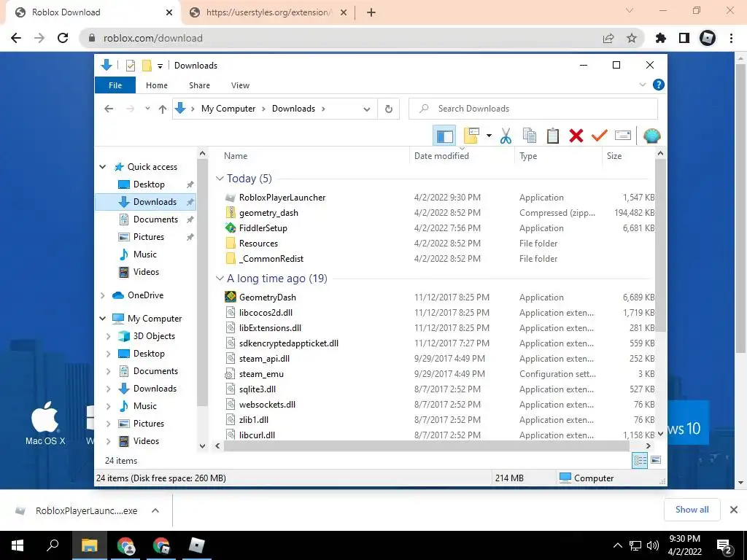Viewport: 747px width, 560px height.
Task: Click the Explorer back arrow
Action: pyautogui.click(x=109, y=109)
